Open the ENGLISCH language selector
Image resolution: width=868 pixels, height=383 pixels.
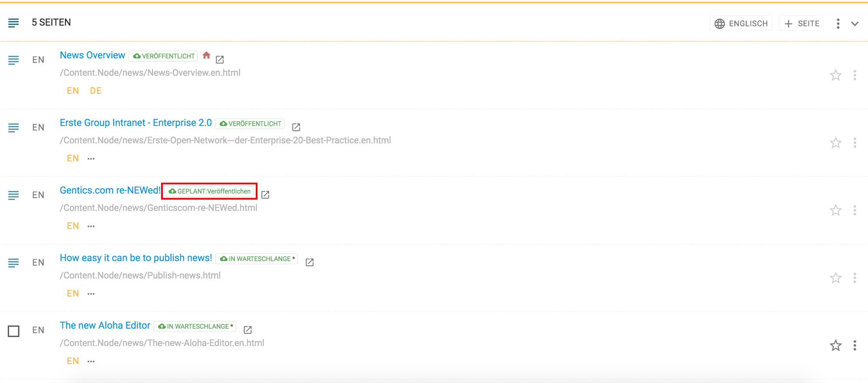(x=741, y=23)
